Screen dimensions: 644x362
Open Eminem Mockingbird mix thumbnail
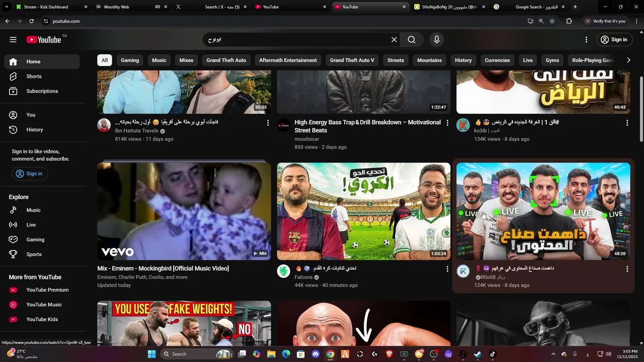click(x=184, y=211)
